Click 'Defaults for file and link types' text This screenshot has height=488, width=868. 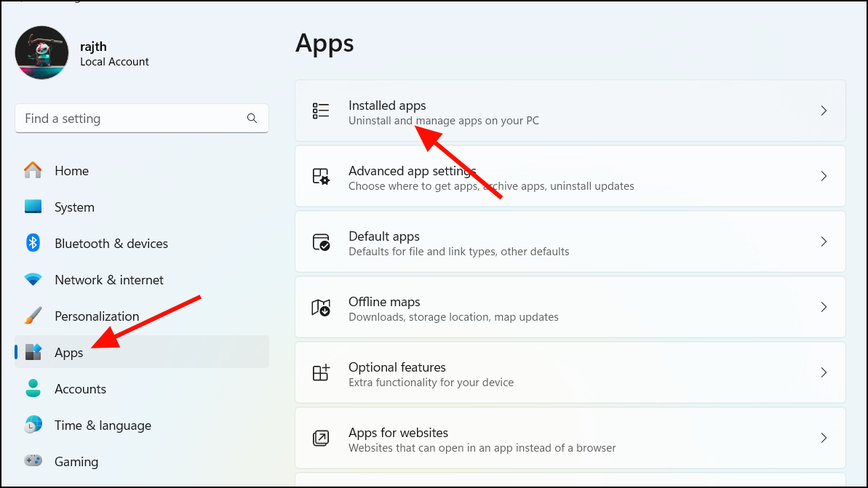tap(423, 252)
